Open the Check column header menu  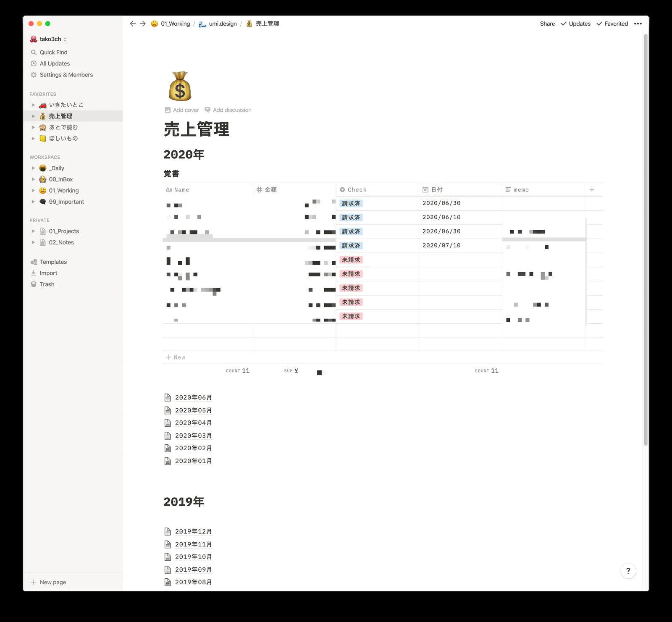[357, 190]
